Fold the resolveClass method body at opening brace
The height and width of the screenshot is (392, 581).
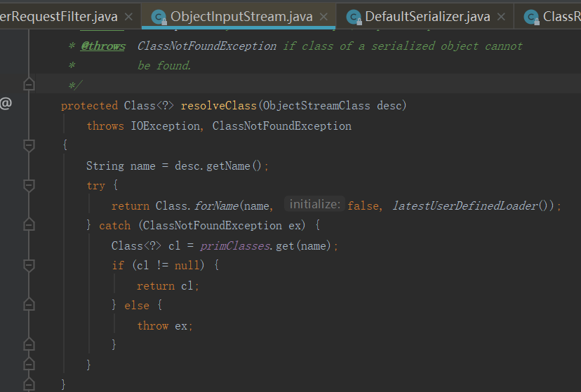[x=29, y=146]
